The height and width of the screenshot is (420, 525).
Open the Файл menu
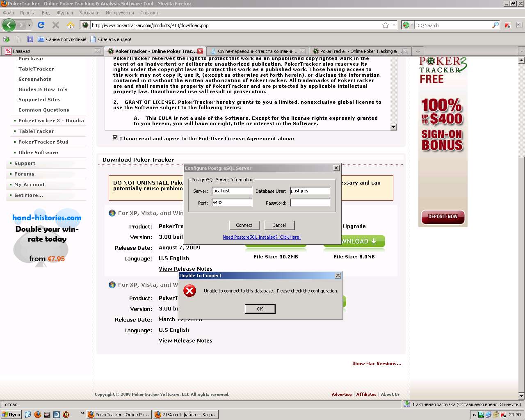[x=9, y=13]
